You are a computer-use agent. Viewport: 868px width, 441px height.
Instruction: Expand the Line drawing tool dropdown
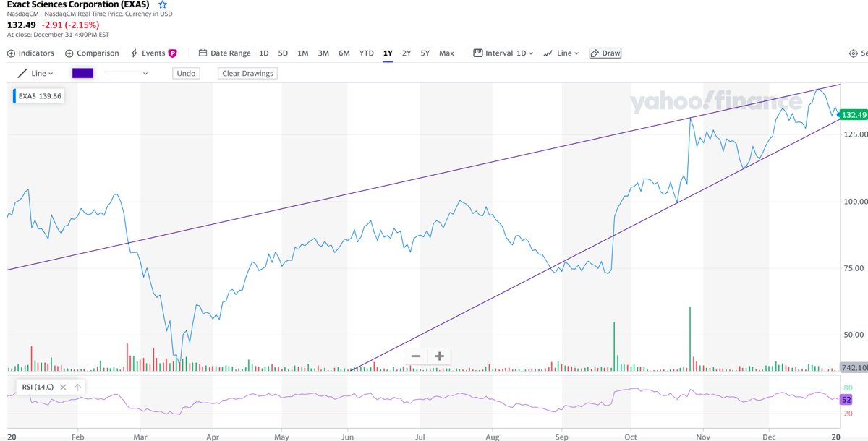(x=35, y=73)
